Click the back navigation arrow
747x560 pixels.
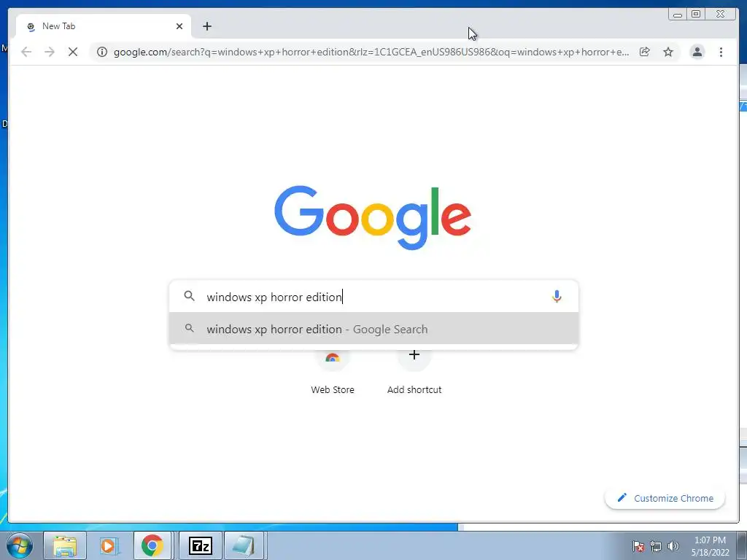pyautogui.click(x=26, y=52)
